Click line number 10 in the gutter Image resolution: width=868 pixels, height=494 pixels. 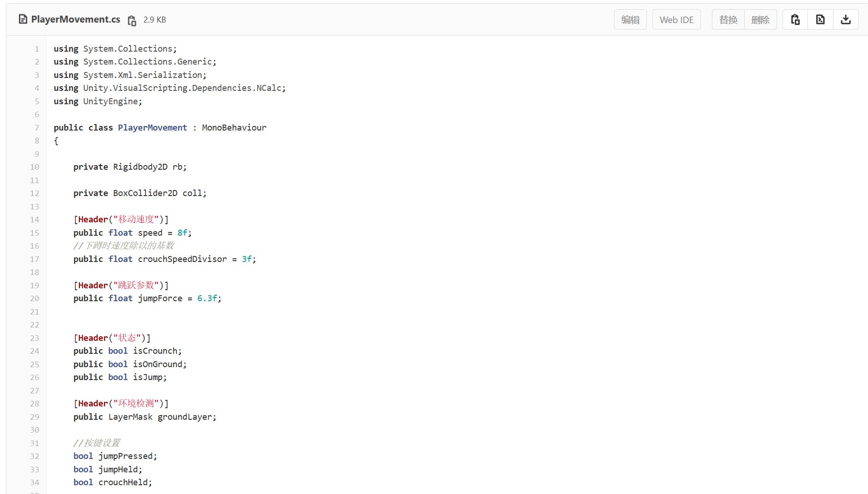pos(35,167)
